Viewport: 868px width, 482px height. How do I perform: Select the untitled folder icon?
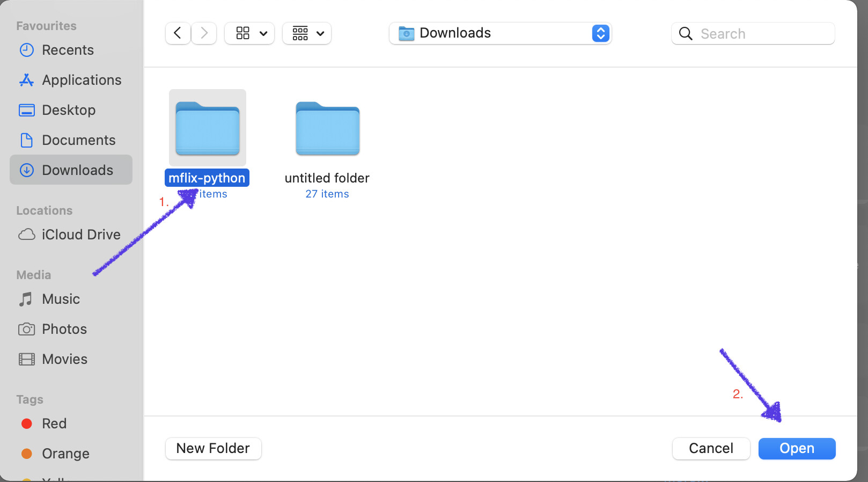click(x=327, y=128)
